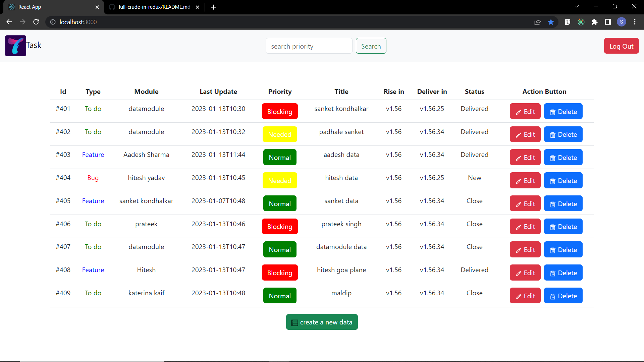Open the browser extensions puzzle icon
Viewport: 644px width, 362px height.
click(x=595, y=22)
